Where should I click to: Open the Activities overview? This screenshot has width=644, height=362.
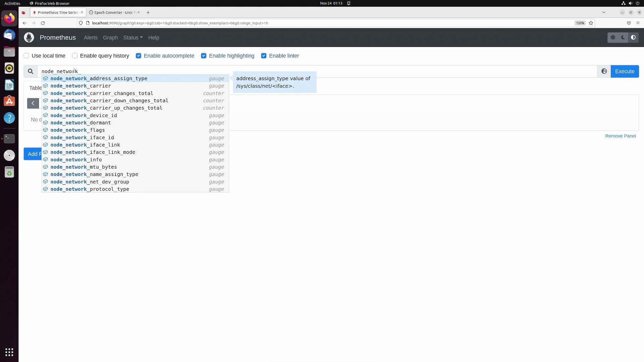click(x=12, y=3)
